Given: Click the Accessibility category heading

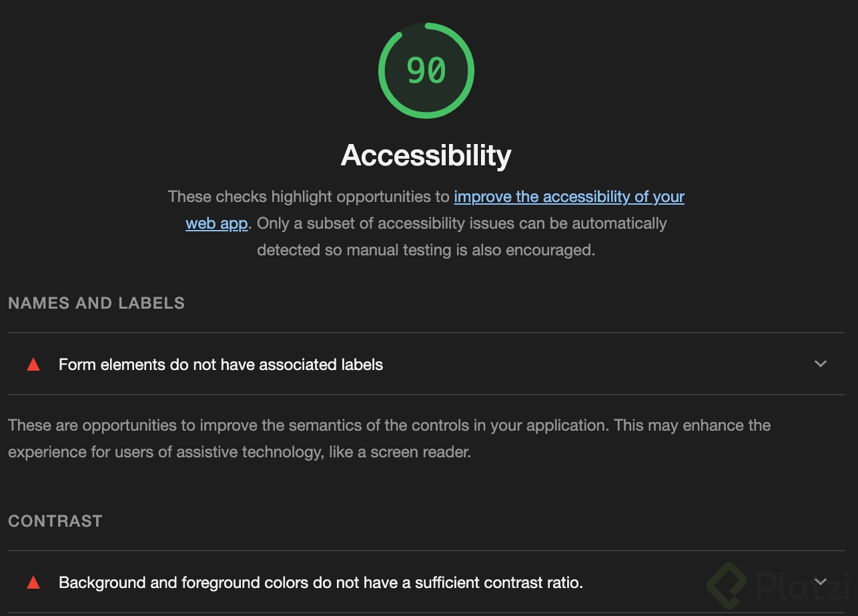Looking at the screenshot, I should tap(426, 155).
